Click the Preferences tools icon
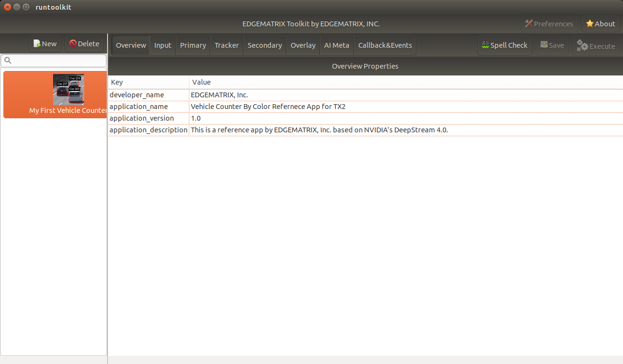The width and height of the screenshot is (623, 364). [x=529, y=24]
